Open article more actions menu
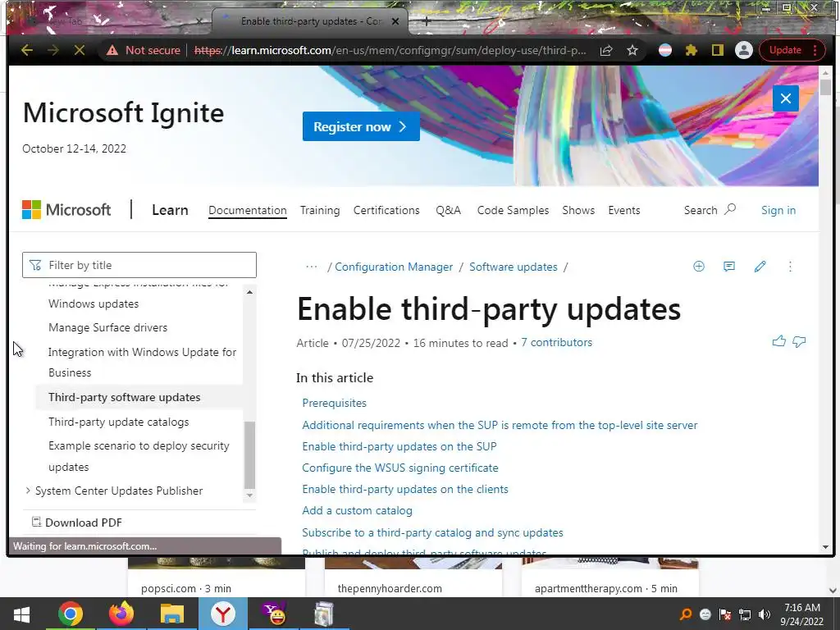The width and height of the screenshot is (840, 630). pos(790,267)
